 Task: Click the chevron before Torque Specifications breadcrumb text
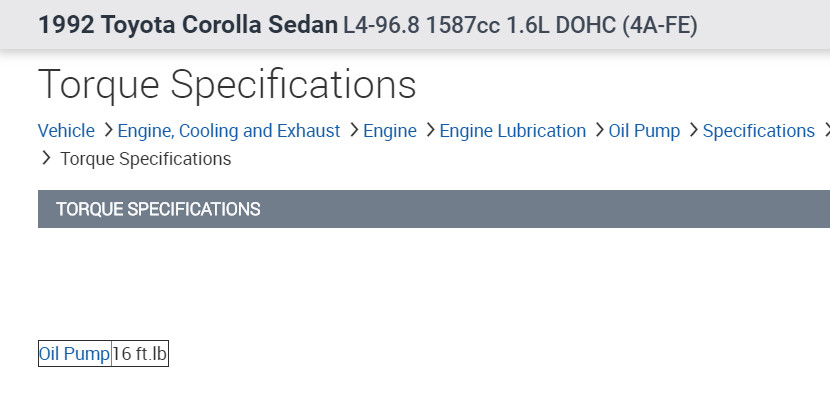(46, 158)
